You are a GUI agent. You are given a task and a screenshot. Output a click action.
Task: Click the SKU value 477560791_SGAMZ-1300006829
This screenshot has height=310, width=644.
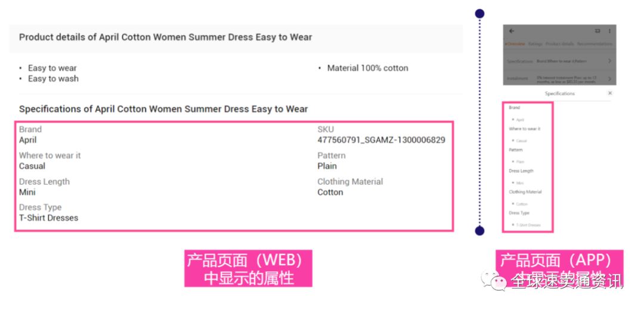point(381,140)
